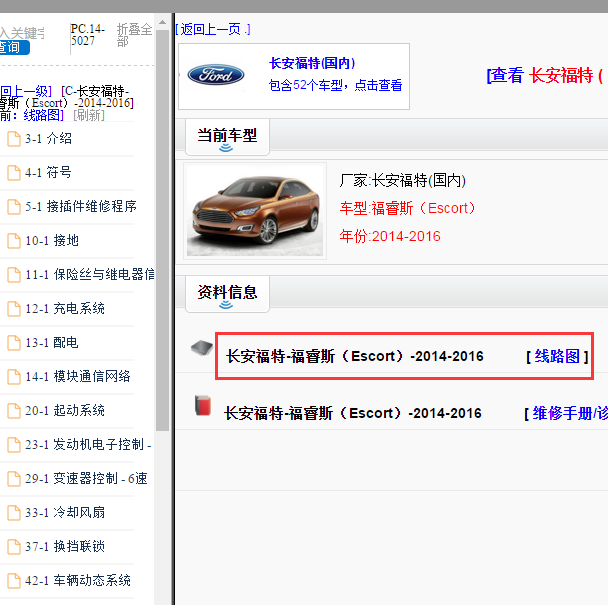Click 查看 长安福特 link on right
This screenshot has height=605, width=608.
coord(546,75)
